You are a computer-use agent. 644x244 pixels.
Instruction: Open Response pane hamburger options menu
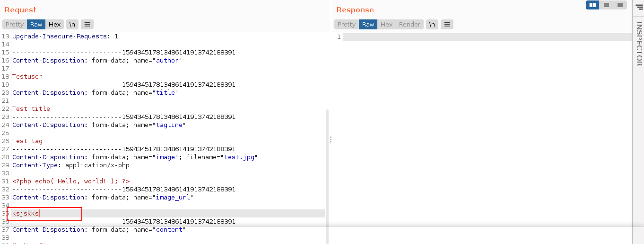click(447, 25)
